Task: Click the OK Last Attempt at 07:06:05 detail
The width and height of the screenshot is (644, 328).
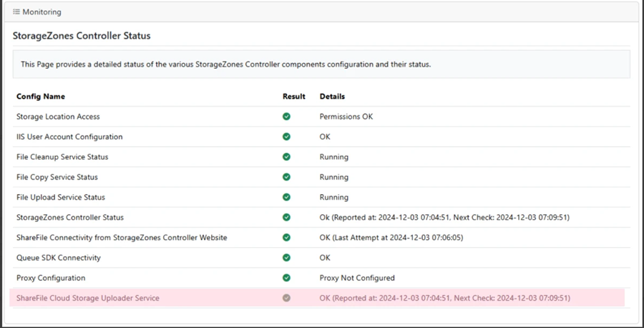Action: tap(391, 237)
